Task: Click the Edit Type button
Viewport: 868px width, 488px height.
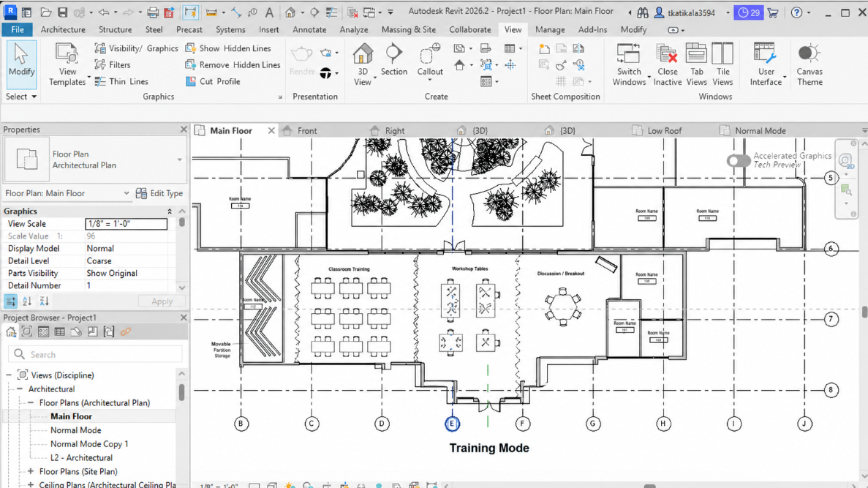Action: [159, 193]
